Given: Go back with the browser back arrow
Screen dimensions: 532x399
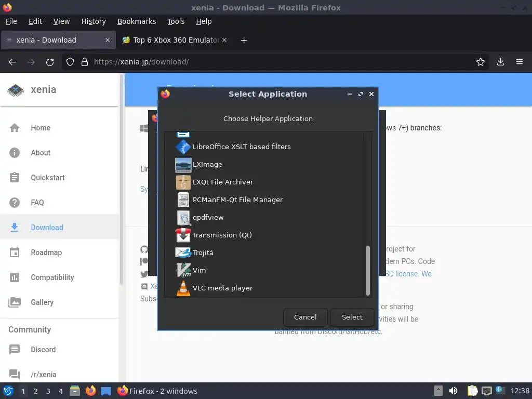Looking at the screenshot, I should click(12, 62).
